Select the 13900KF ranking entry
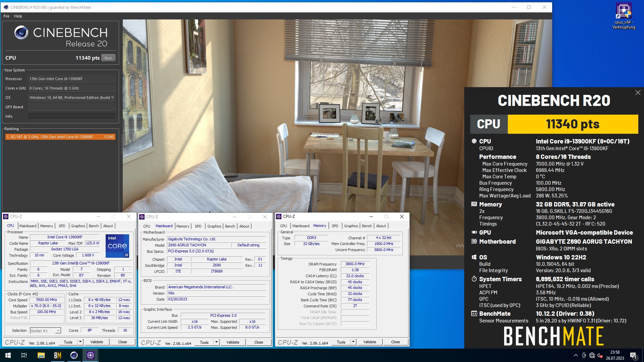The width and height of the screenshot is (644, 362). [60, 137]
